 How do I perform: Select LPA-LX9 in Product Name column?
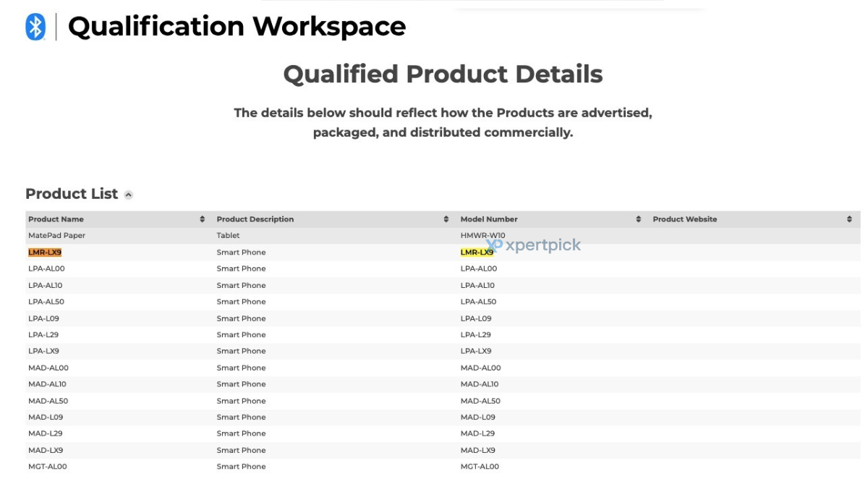[x=43, y=351]
